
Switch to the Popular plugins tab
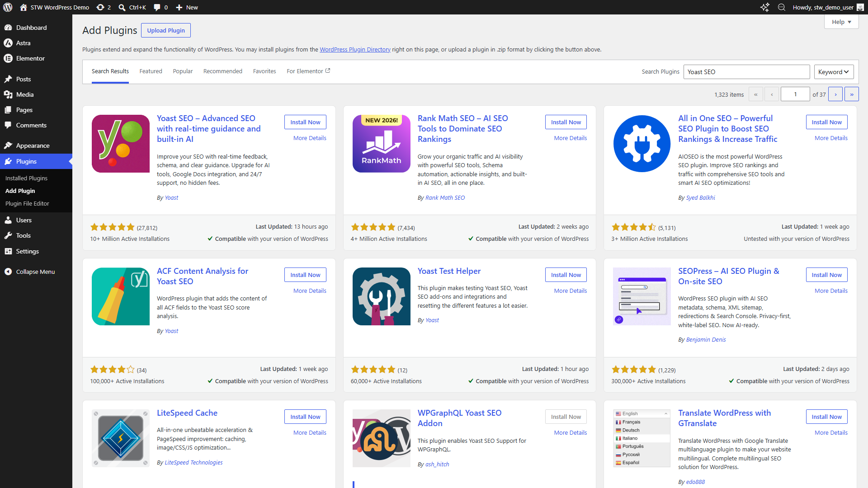183,71
